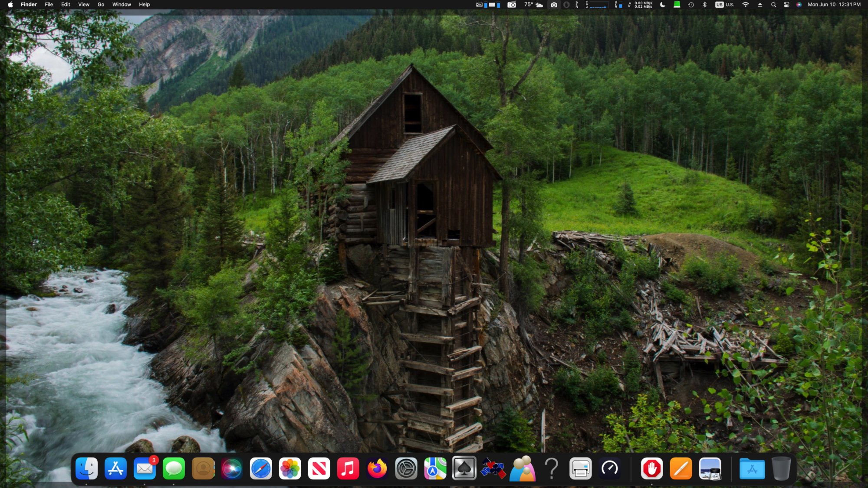Toggle Do Not Disturb moon icon

(663, 5)
